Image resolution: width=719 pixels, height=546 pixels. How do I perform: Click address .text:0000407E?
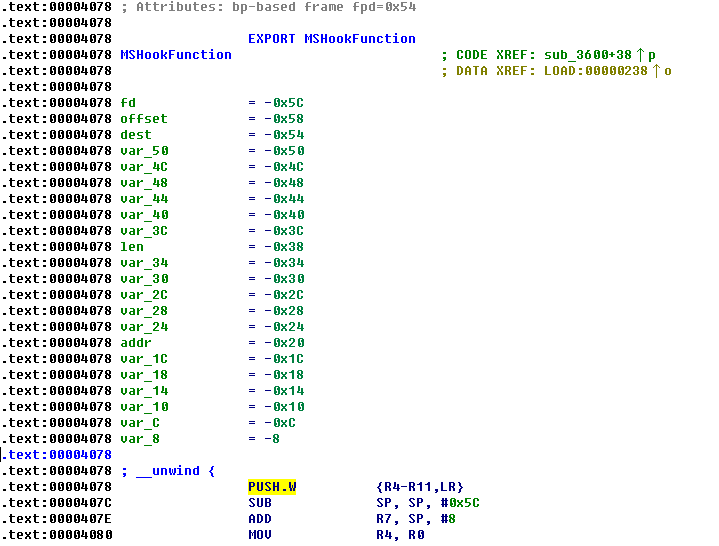pyautogui.click(x=57, y=519)
